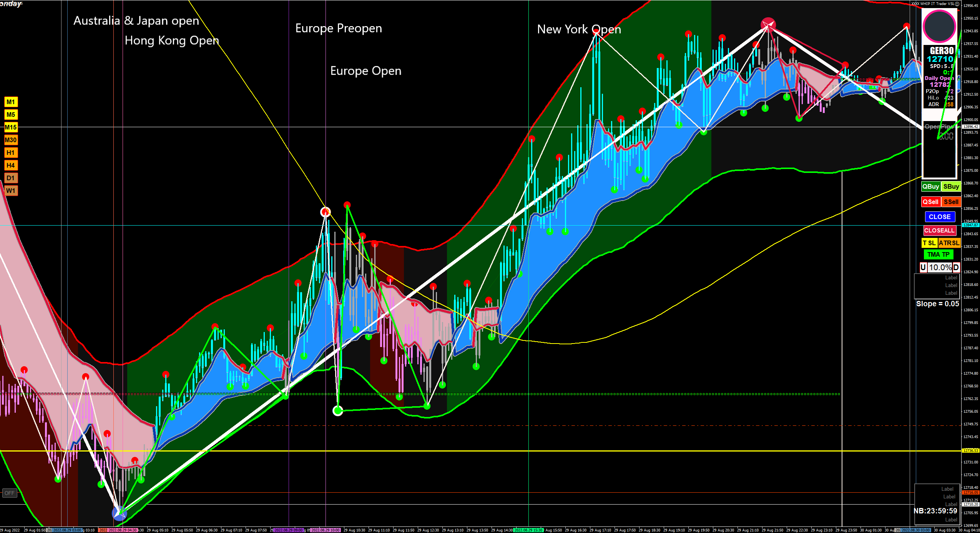Select the M30 timeframe button
Image resolution: width=980 pixels, height=533 pixels.
point(11,140)
